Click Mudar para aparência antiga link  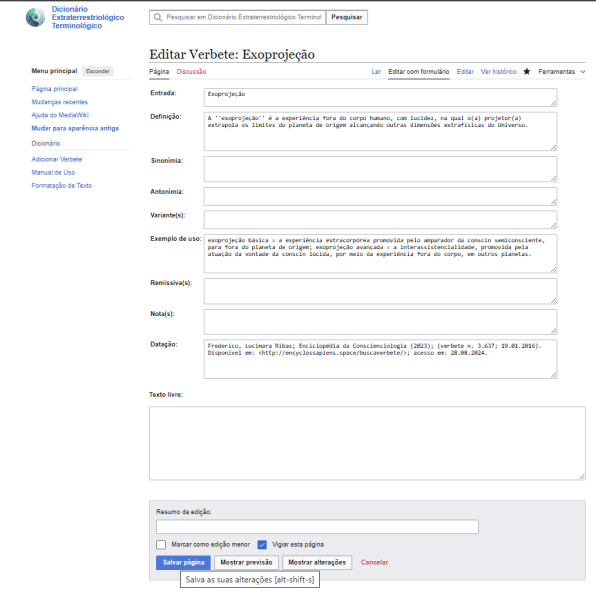[x=75, y=128]
